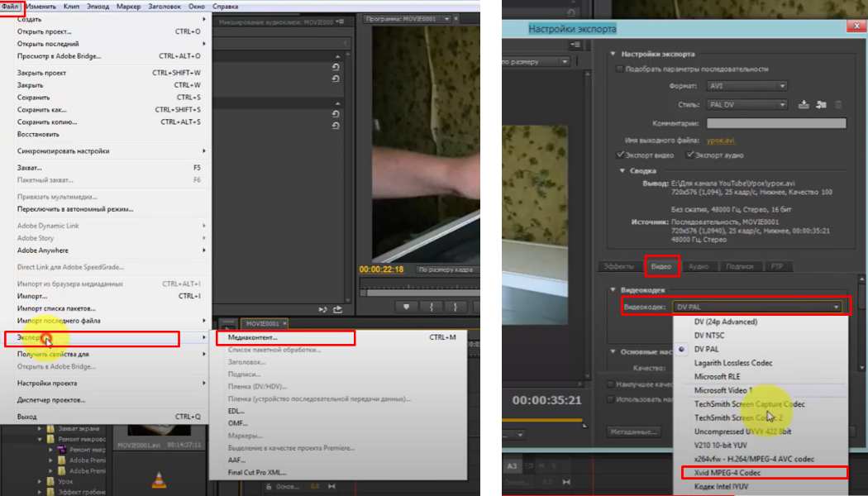Open the Стиль PAL DV dropdown
The width and height of the screenshot is (868, 496).
746,105
